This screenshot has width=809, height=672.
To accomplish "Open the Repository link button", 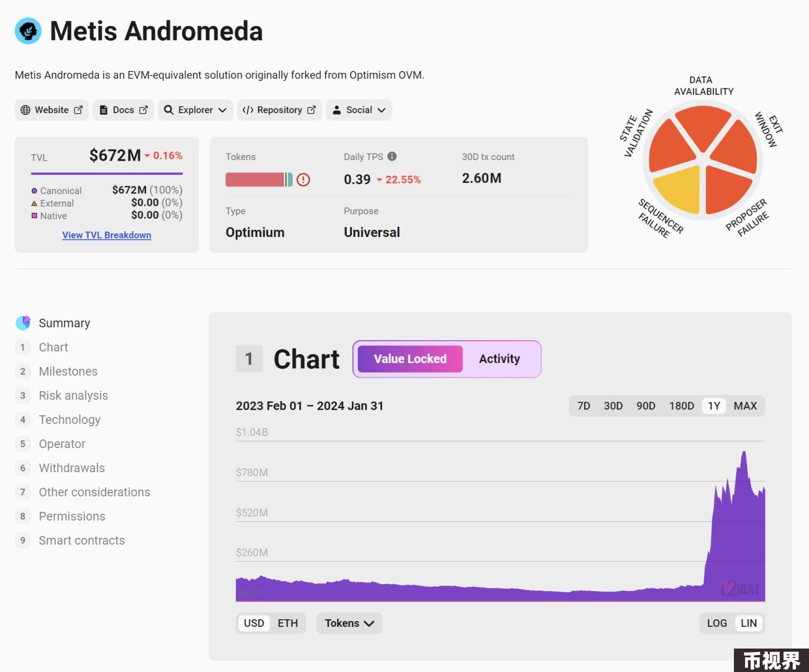I will point(279,110).
